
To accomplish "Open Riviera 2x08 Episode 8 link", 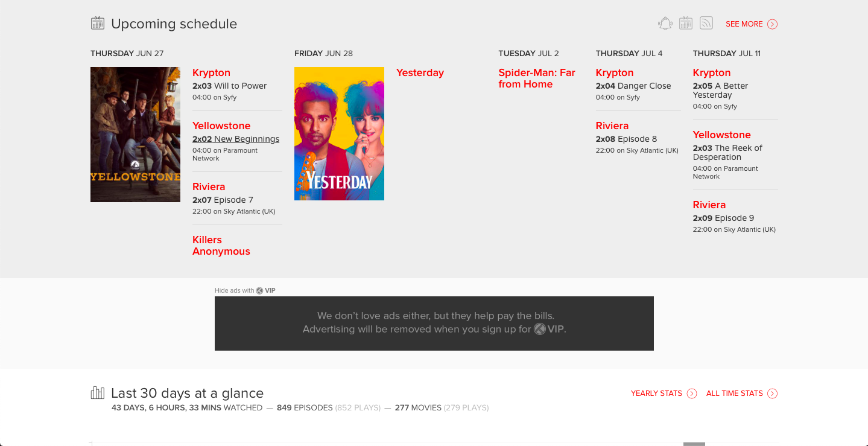I will (626, 139).
